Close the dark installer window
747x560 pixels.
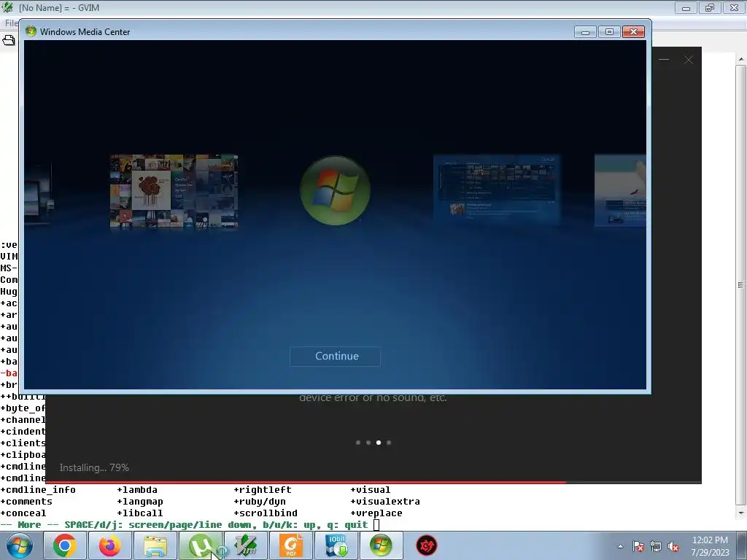[x=689, y=60]
